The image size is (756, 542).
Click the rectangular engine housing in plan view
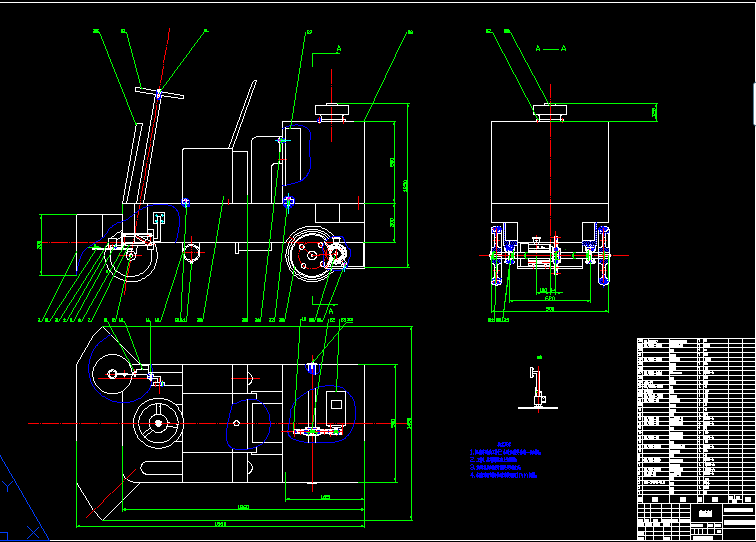pyautogui.click(x=334, y=406)
